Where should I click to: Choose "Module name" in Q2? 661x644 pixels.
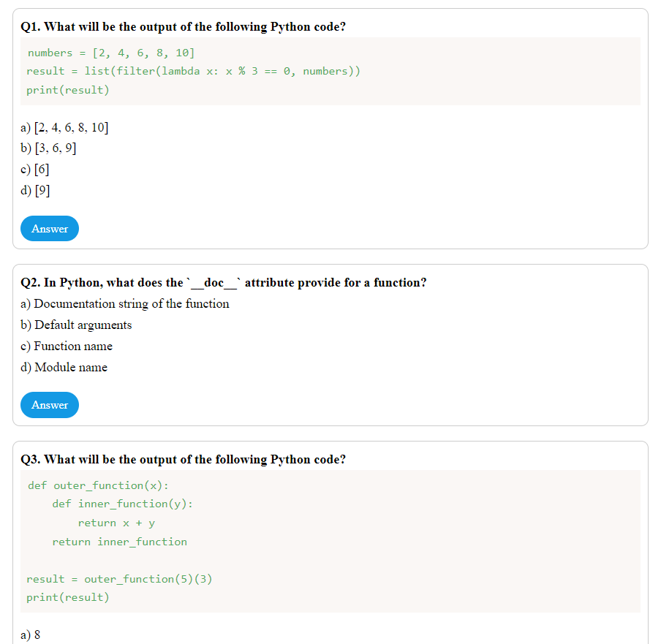click(64, 367)
